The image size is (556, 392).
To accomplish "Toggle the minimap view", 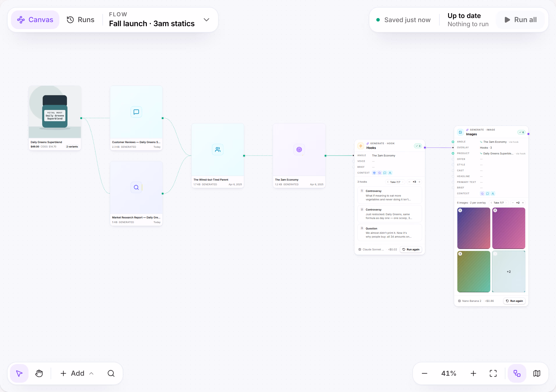I will click(537, 373).
